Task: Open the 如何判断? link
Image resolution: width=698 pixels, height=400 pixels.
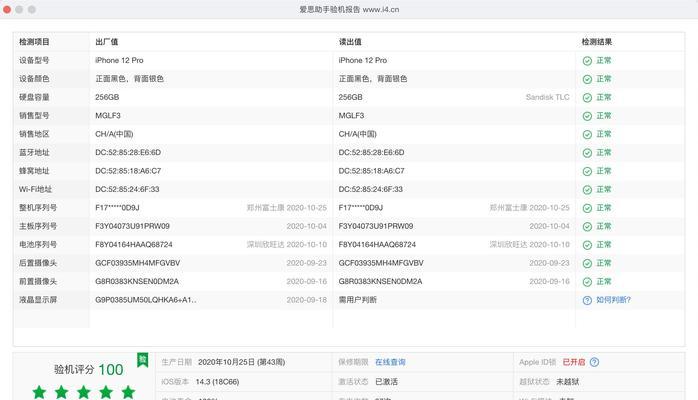Action: [613, 300]
